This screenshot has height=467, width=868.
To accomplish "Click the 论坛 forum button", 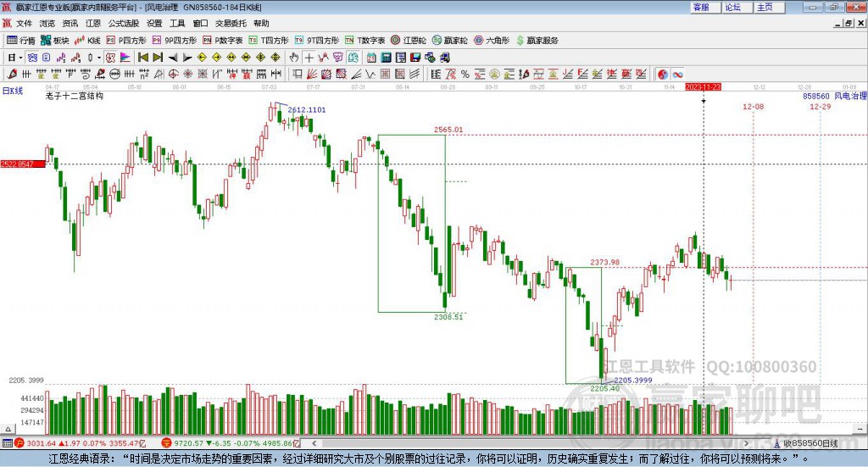I will tap(737, 7).
